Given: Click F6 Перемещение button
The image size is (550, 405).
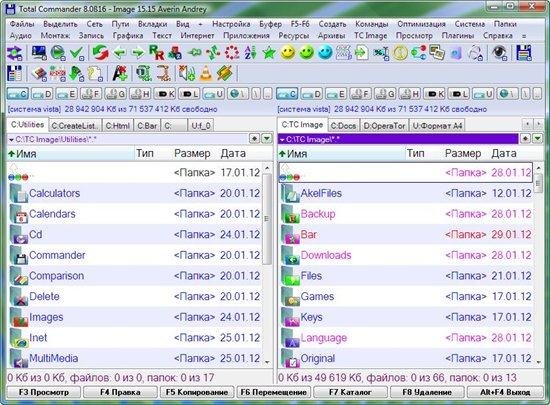Looking at the screenshot, I should tap(273, 392).
